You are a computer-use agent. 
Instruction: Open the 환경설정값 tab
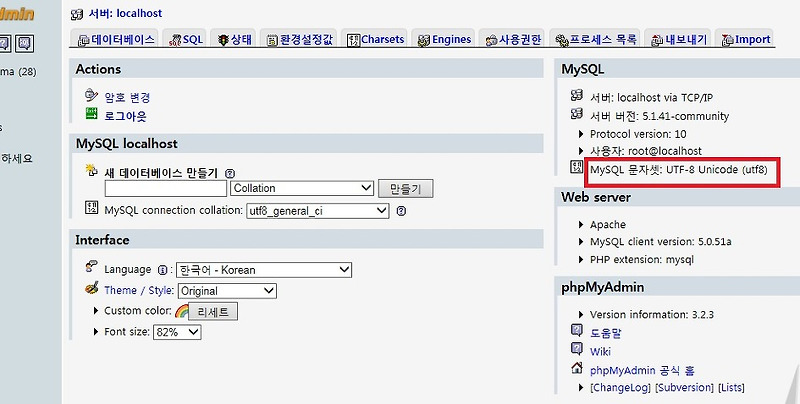(x=299, y=39)
